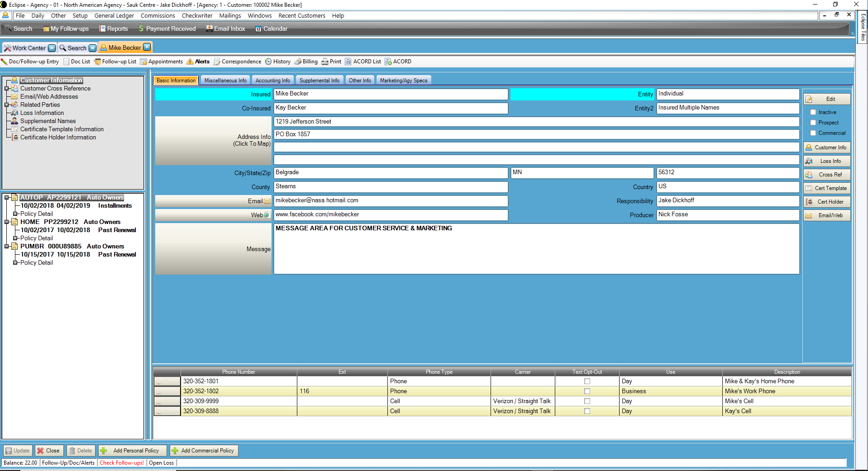Click the Customer Info side button
This screenshot has width=868, height=471.
pos(827,147)
